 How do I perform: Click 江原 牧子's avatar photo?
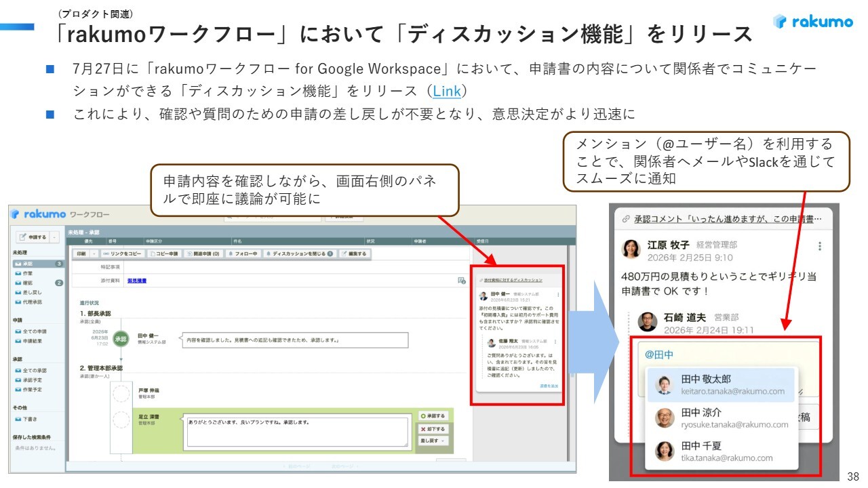point(631,249)
